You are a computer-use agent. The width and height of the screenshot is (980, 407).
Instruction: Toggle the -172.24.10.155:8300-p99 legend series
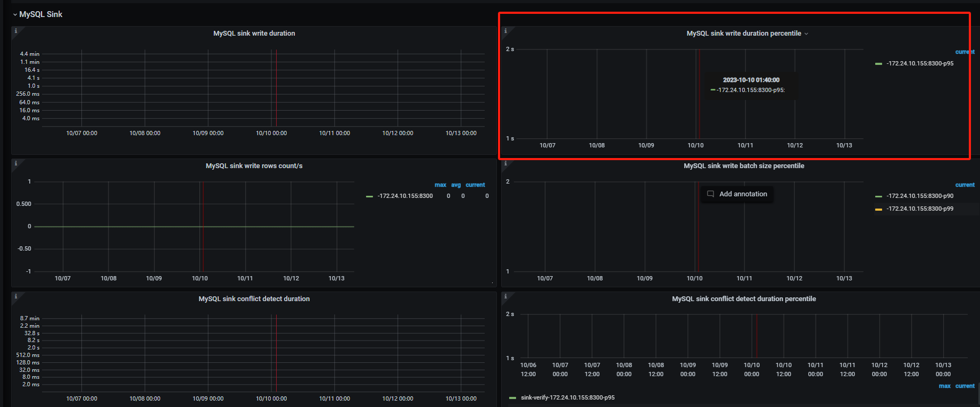(919, 209)
